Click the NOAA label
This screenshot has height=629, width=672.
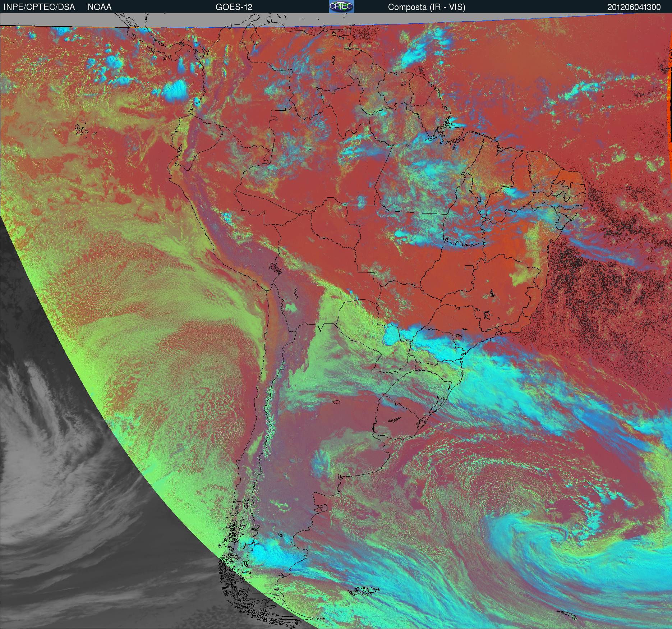(x=100, y=7)
